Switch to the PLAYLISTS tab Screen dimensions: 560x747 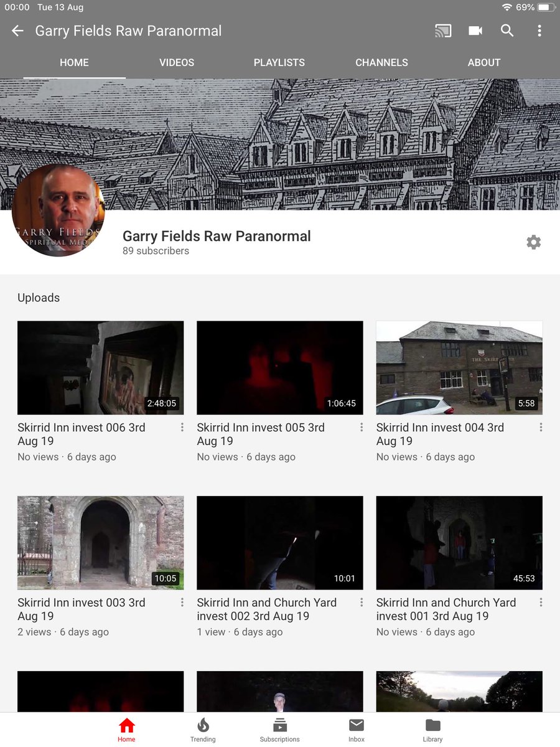[x=279, y=63]
